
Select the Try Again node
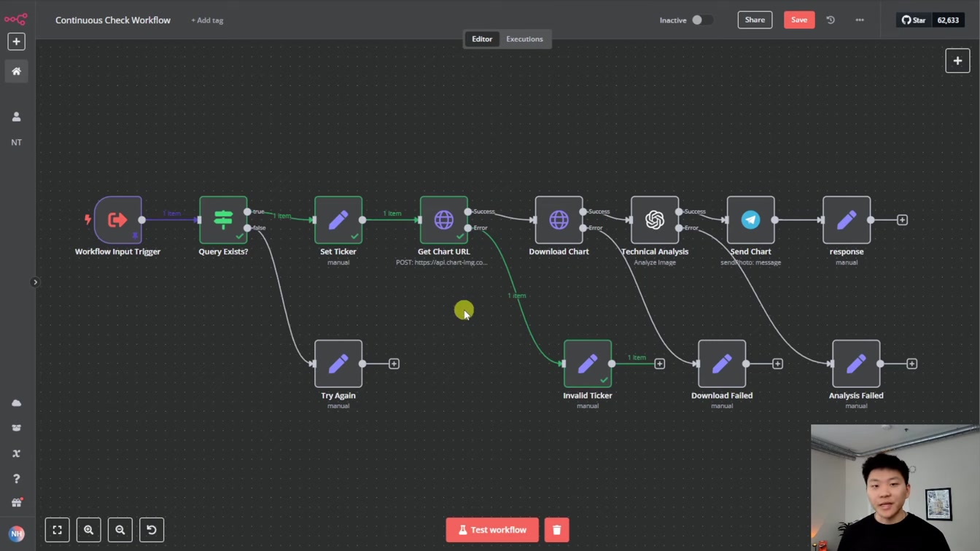[338, 364]
